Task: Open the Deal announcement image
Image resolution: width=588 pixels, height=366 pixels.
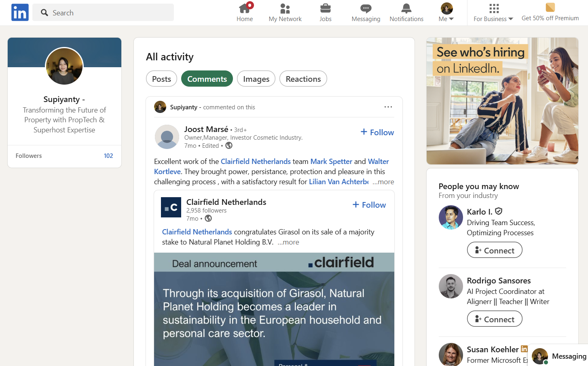Action: 274,309
